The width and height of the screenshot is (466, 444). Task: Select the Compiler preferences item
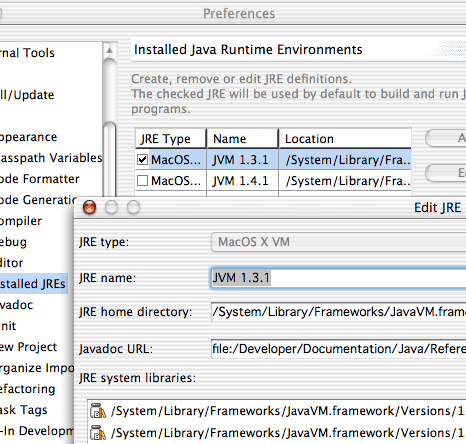tap(21, 221)
